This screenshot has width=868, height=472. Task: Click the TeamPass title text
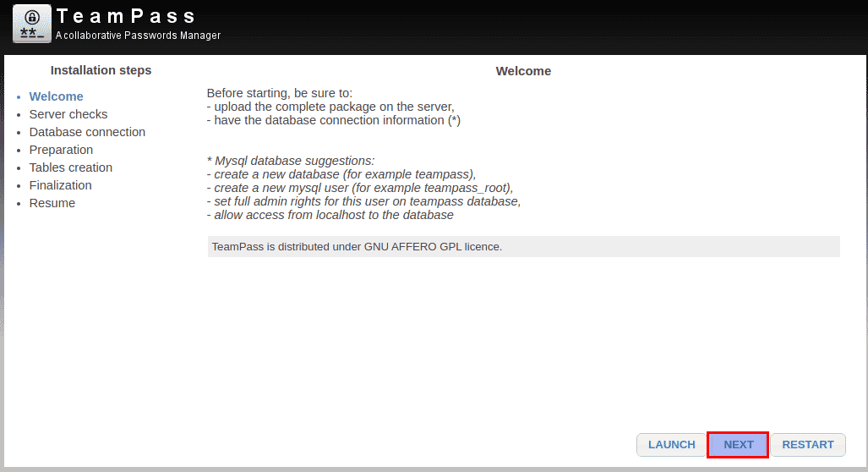[126, 16]
